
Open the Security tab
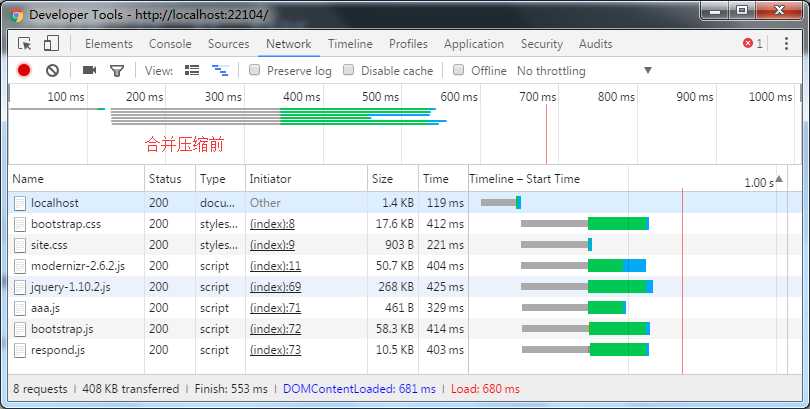click(541, 44)
